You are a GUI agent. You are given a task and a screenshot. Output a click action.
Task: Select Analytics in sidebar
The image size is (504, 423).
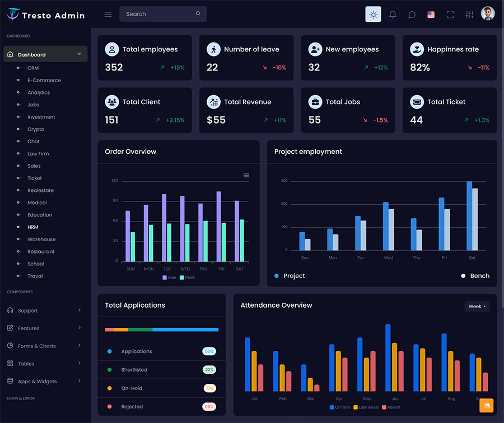click(39, 92)
